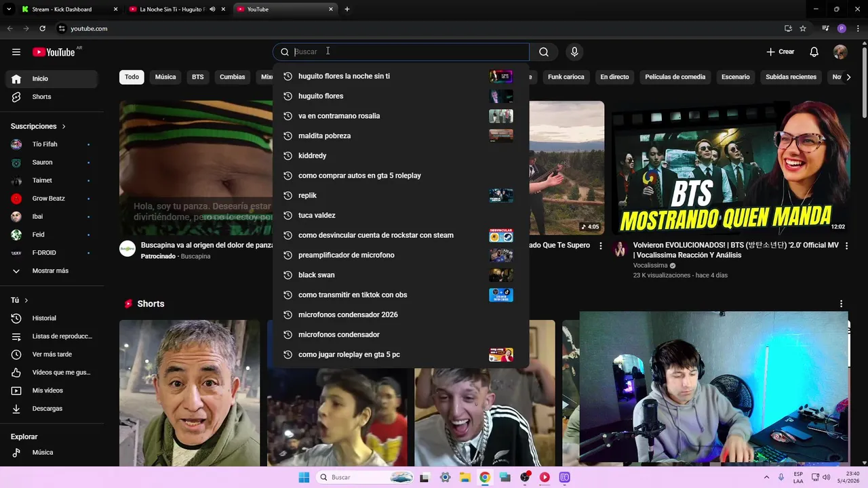Open Mis videos
Image resolution: width=868 pixels, height=488 pixels.
click(52, 390)
